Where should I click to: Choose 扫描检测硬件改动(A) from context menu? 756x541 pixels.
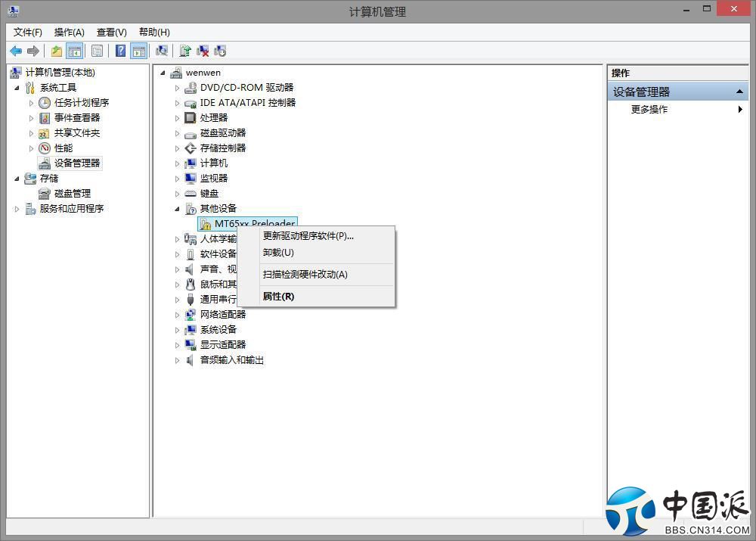316,275
